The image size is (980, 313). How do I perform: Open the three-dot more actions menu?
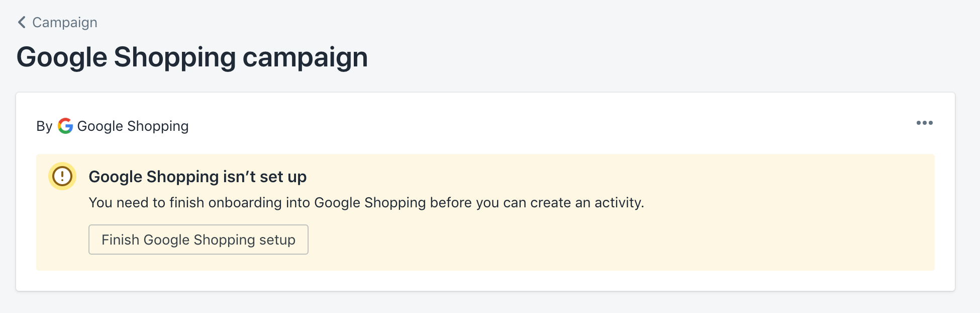coord(924,123)
